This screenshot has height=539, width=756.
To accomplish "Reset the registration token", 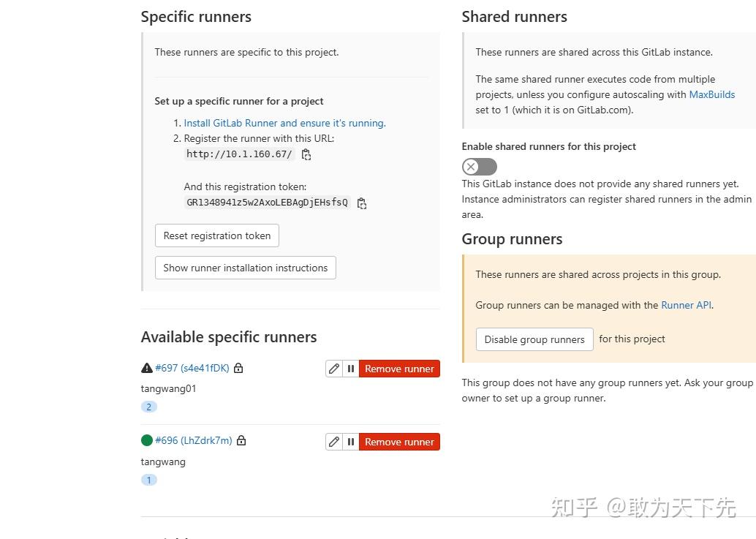I will [216, 235].
